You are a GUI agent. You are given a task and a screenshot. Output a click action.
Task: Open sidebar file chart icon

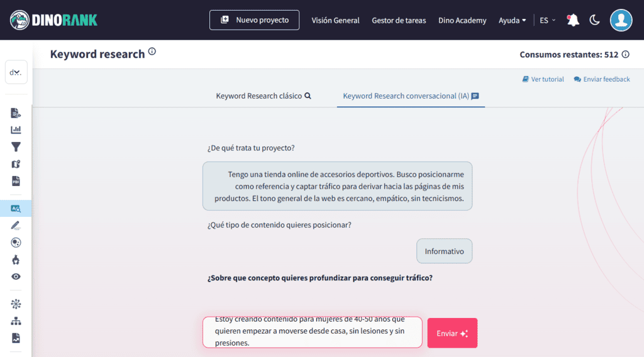click(16, 338)
